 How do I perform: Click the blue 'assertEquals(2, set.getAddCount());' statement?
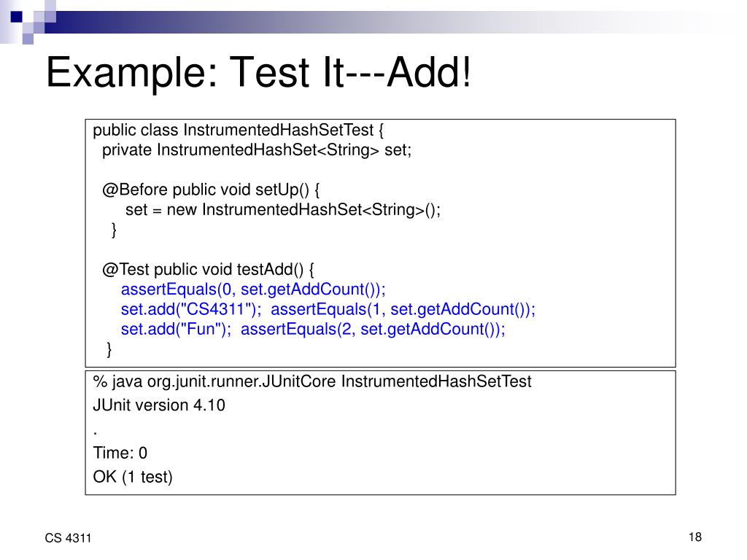[373, 330]
